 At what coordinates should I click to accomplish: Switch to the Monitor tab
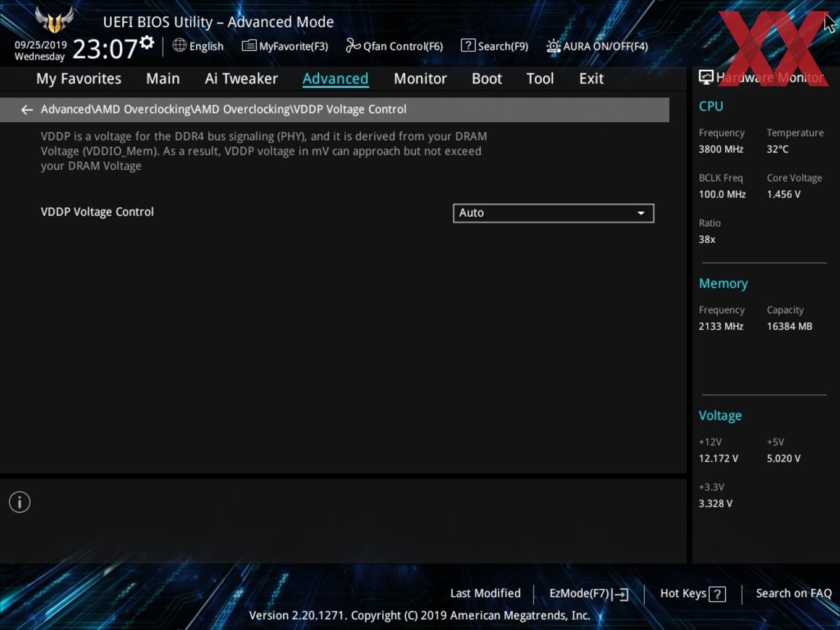pyautogui.click(x=420, y=78)
